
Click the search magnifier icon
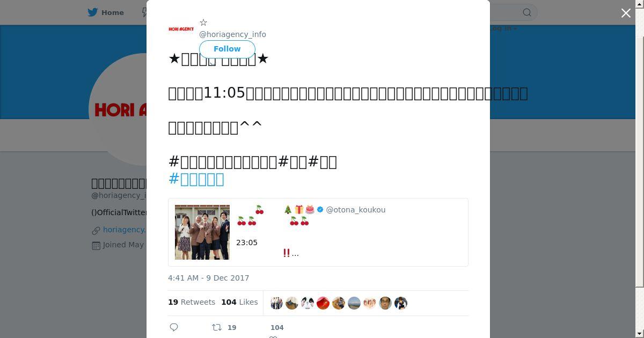[x=527, y=12]
